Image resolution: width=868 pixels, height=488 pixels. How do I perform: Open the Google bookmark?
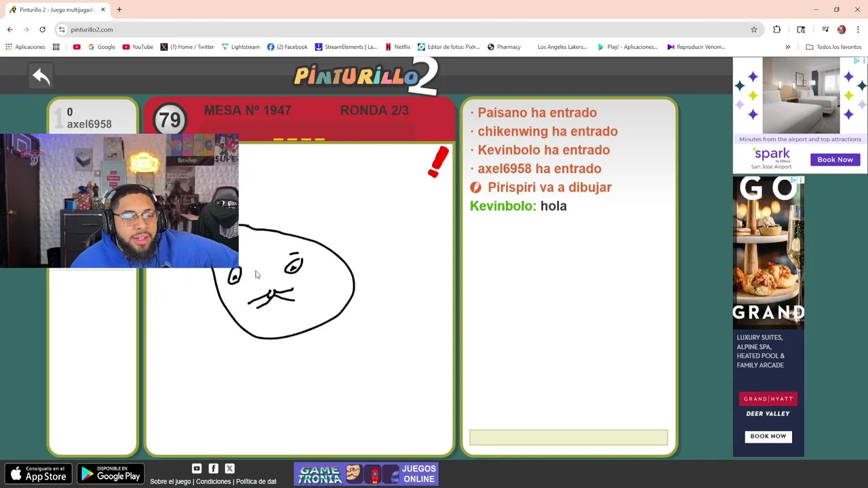pyautogui.click(x=101, y=47)
